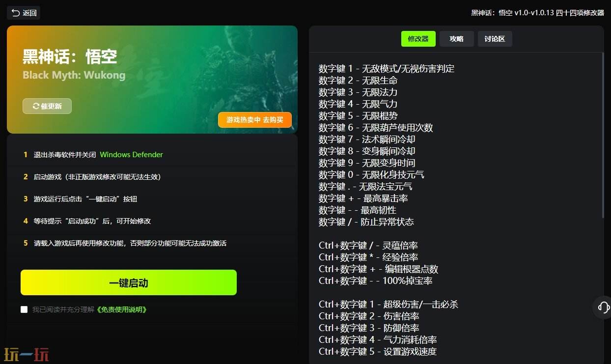
Task: Click 数字键 5 - 无限棍势 line
Action: point(358,116)
